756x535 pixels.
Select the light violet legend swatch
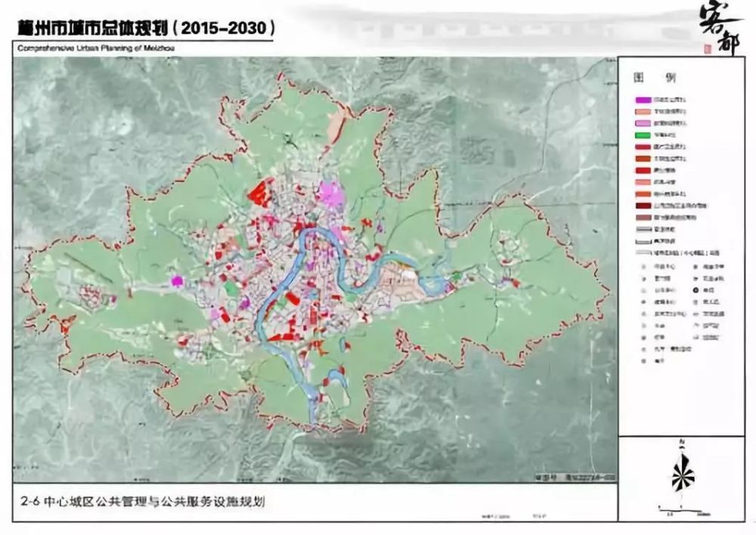(x=643, y=124)
